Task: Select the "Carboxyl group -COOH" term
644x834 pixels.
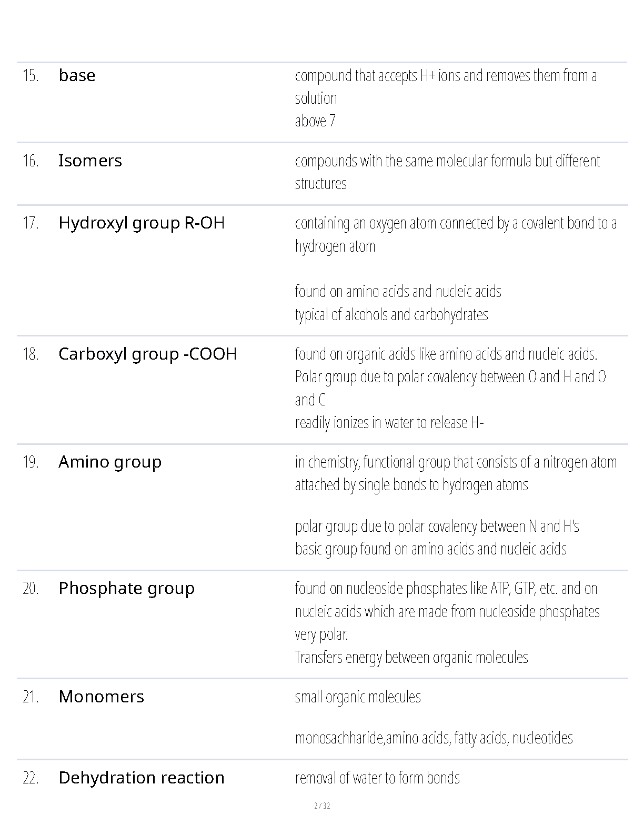Action: pyautogui.click(x=147, y=354)
